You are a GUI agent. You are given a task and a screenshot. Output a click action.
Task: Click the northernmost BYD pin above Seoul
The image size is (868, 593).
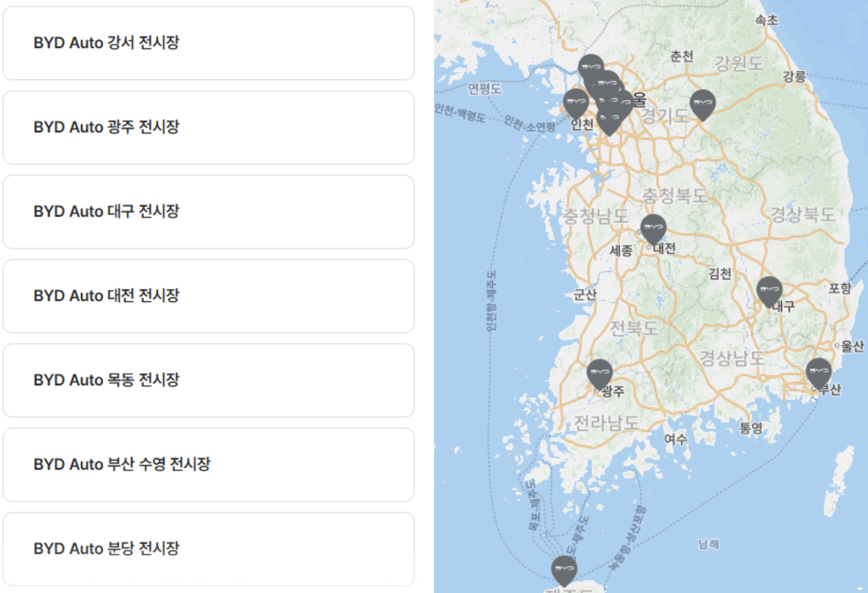591,66
